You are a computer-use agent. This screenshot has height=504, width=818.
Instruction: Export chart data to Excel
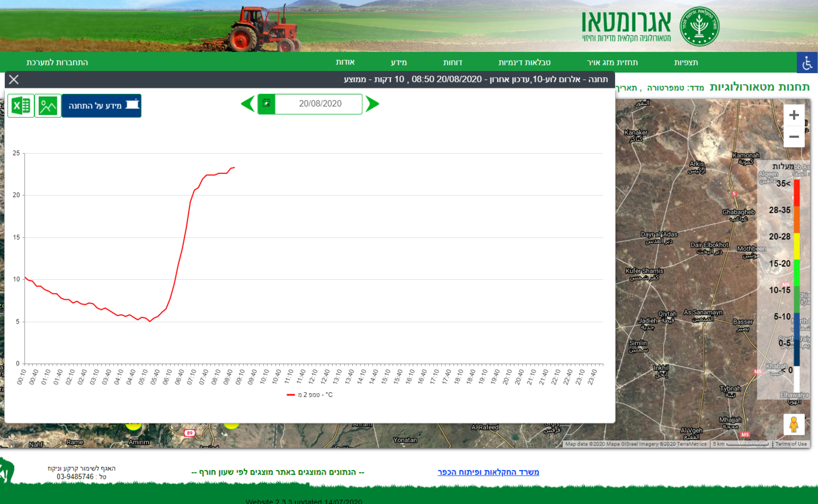pyautogui.click(x=21, y=105)
